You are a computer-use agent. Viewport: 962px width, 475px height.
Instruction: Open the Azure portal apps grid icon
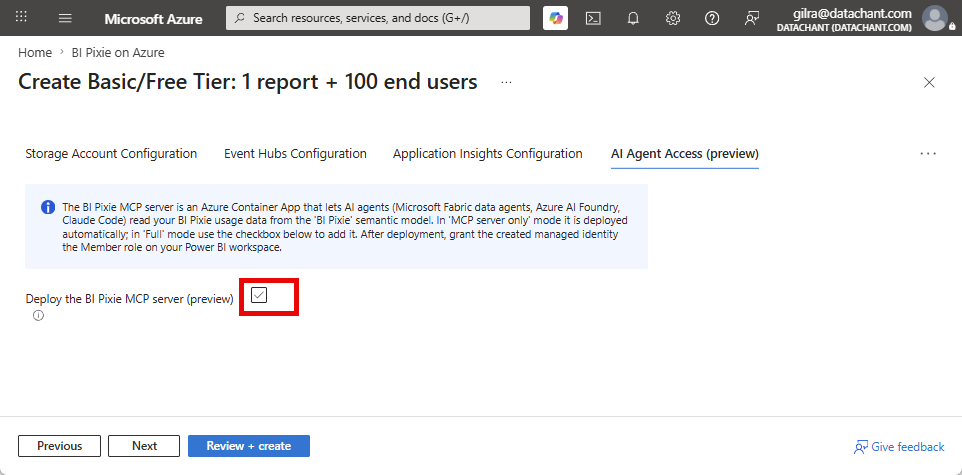(x=21, y=17)
